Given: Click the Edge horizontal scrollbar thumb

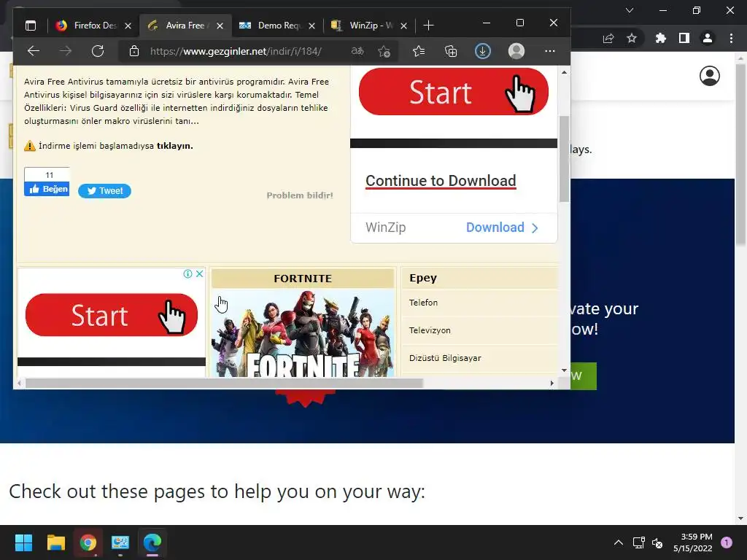Looking at the screenshot, I should click(224, 383).
